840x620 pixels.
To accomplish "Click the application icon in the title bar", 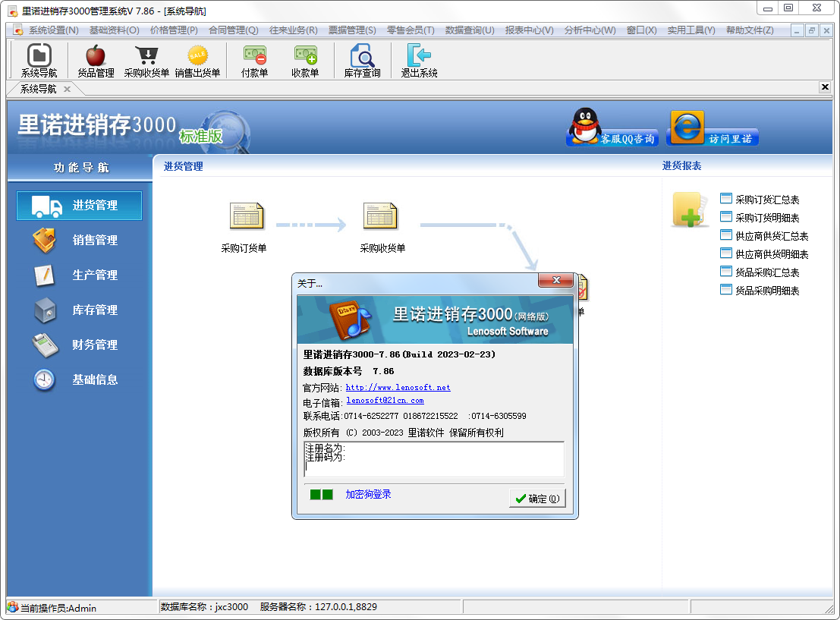I will [x=13, y=11].
